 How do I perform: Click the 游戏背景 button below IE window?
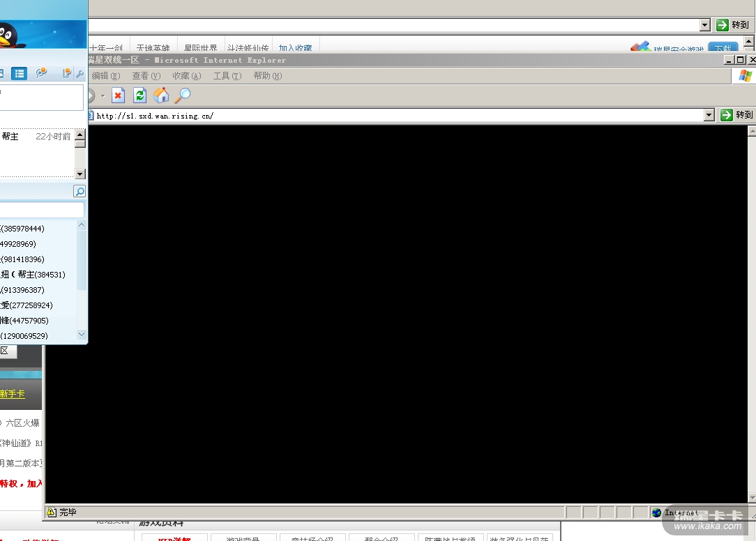click(x=243, y=538)
